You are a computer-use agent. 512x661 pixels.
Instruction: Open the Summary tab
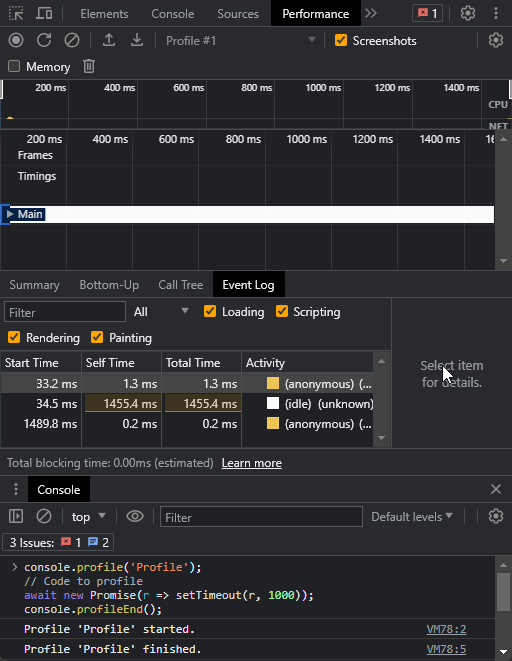pyautogui.click(x=35, y=285)
